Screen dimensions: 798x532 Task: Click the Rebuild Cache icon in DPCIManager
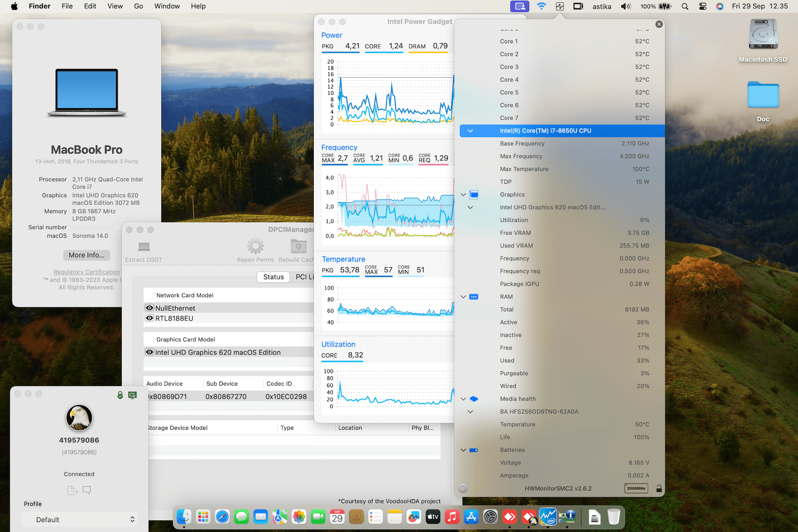(298, 246)
